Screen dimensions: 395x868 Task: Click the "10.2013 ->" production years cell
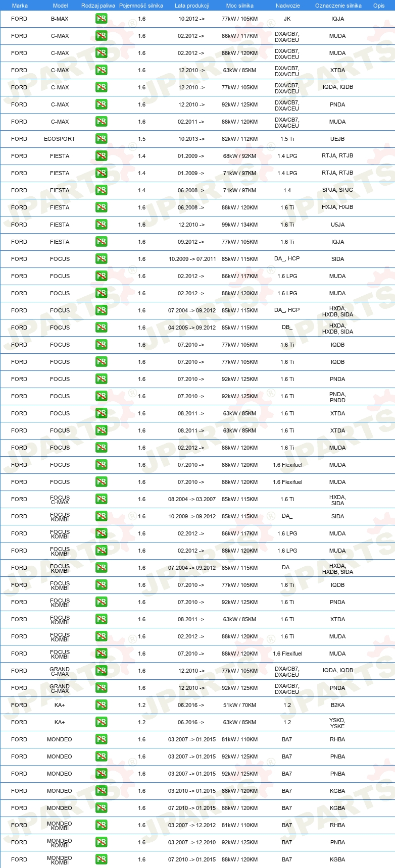(x=191, y=139)
